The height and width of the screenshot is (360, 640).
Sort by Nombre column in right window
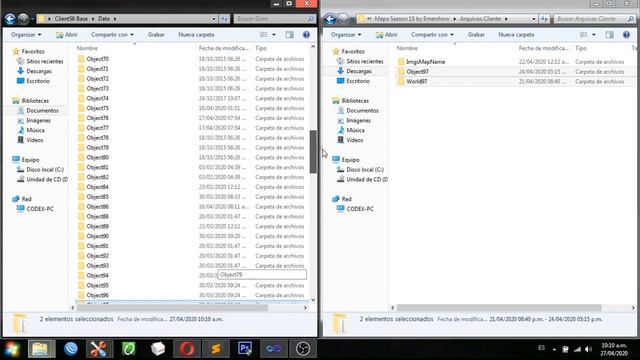[407, 48]
